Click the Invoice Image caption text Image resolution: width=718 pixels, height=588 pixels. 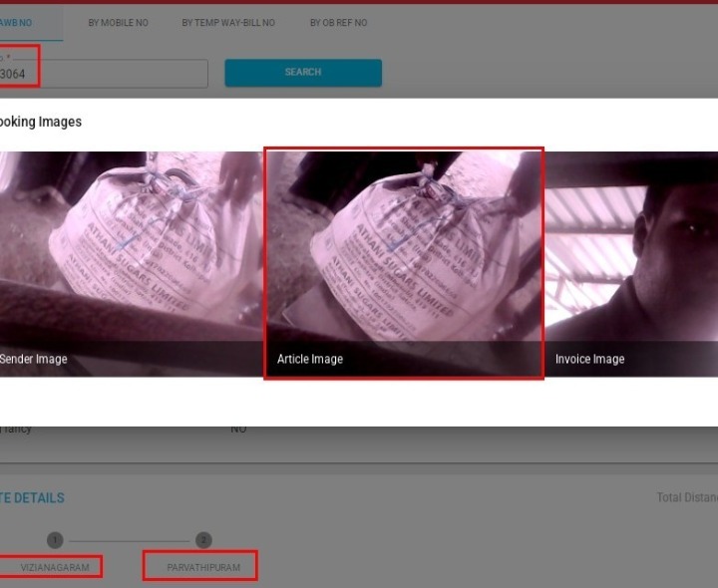click(589, 359)
